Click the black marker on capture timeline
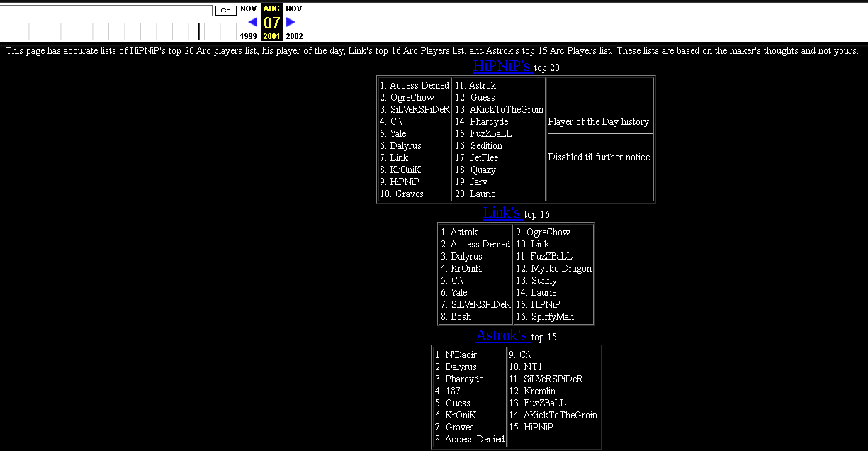 [x=199, y=31]
